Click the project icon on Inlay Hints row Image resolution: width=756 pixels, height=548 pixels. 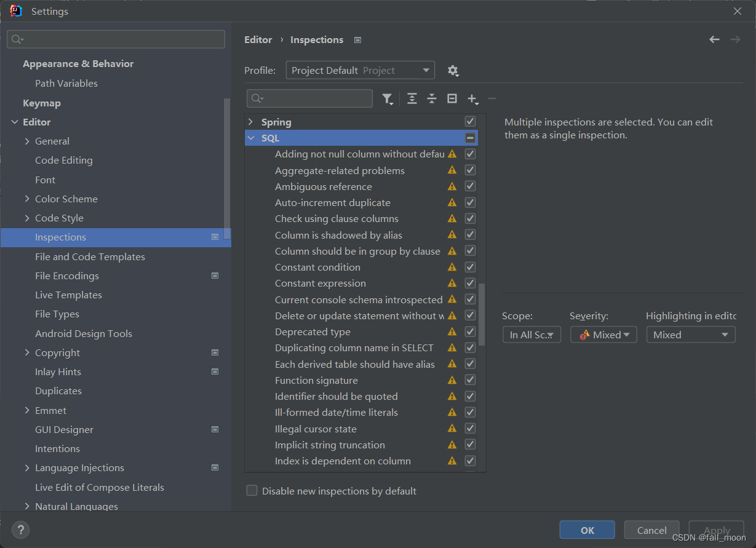pyautogui.click(x=215, y=371)
